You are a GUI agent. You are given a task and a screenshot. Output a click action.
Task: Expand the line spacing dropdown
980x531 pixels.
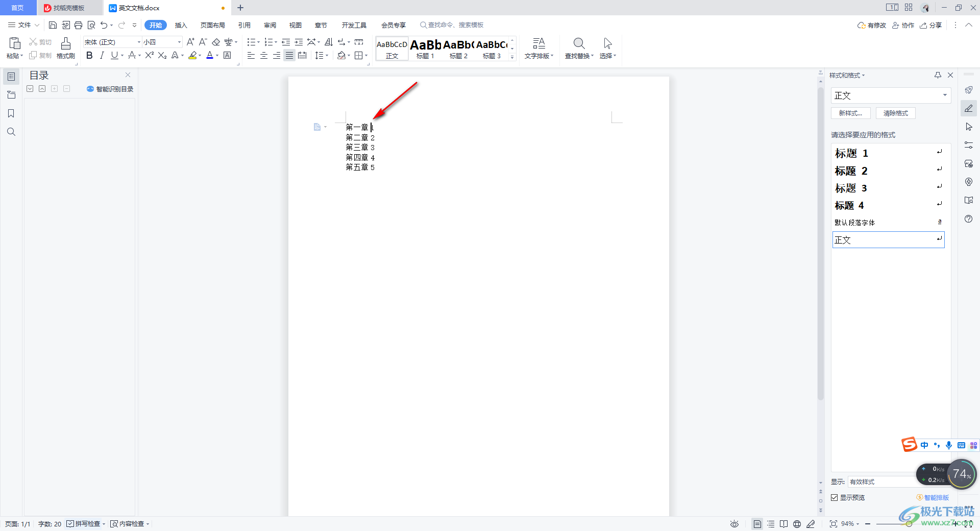[x=327, y=55]
